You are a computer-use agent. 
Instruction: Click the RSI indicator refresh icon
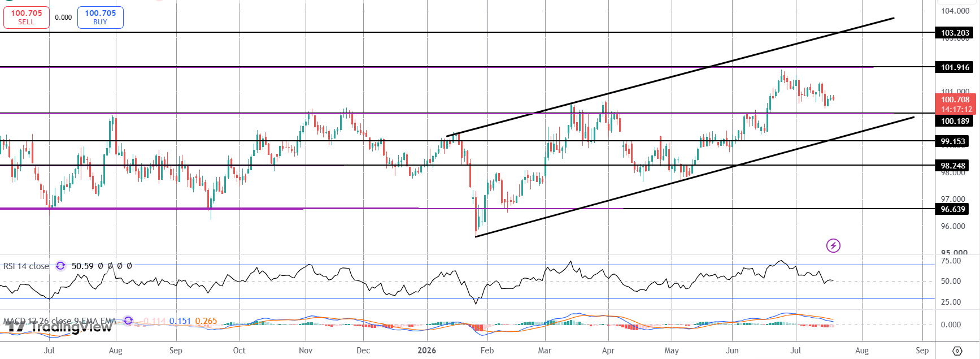[60, 266]
